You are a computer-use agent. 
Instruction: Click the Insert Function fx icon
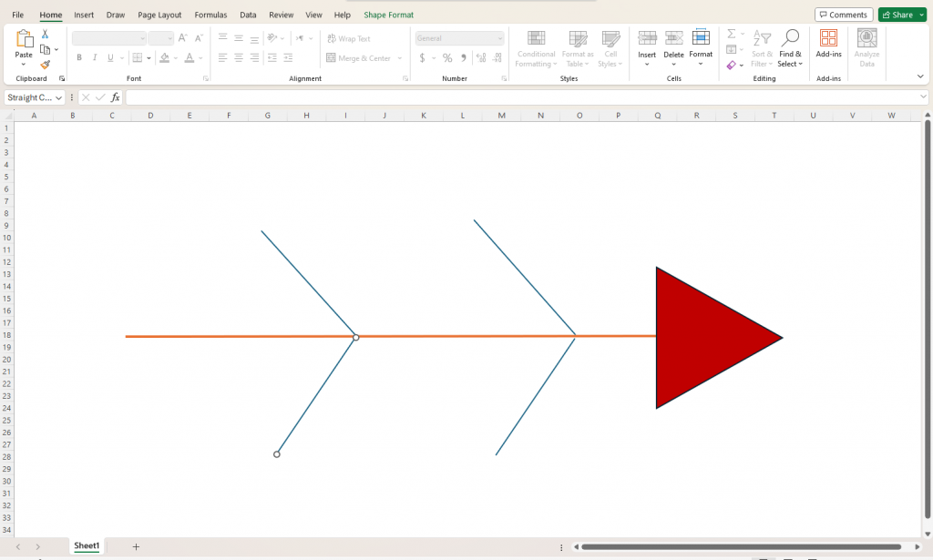(116, 97)
